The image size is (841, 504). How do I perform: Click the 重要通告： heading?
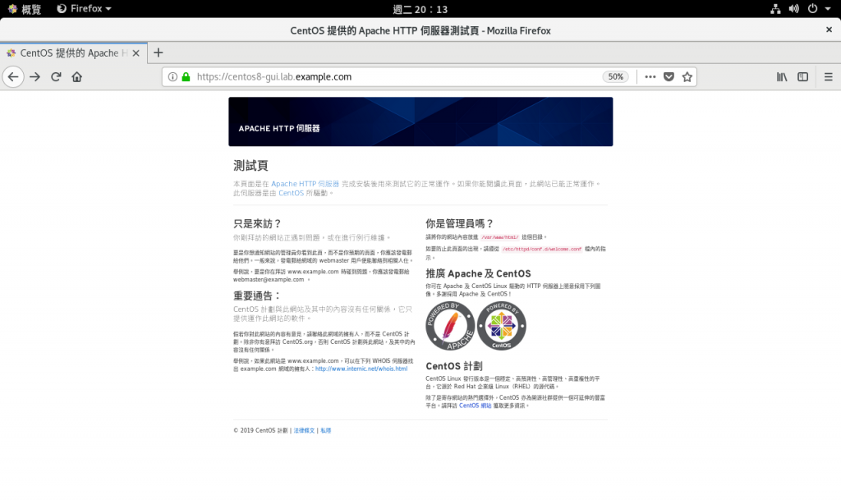coord(257,296)
